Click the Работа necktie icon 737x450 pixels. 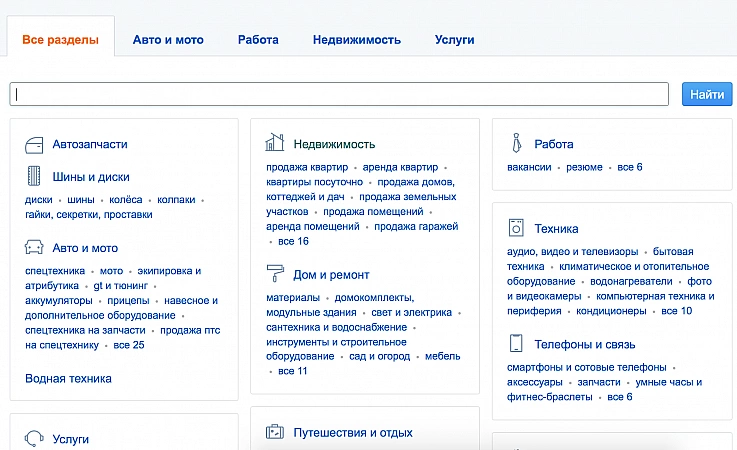[x=516, y=144]
